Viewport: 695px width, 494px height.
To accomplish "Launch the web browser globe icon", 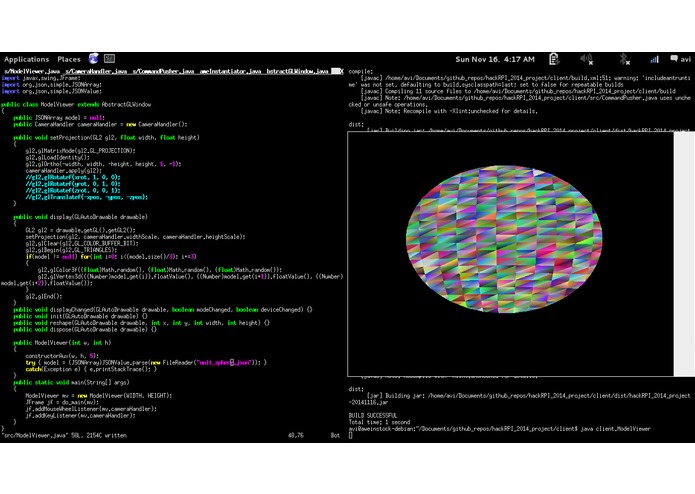I will (94, 58).
